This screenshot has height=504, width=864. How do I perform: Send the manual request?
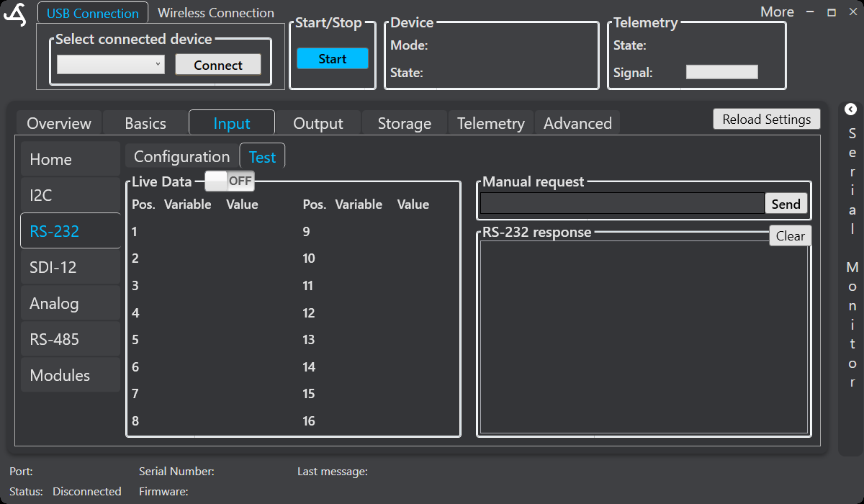click(786, 204)
